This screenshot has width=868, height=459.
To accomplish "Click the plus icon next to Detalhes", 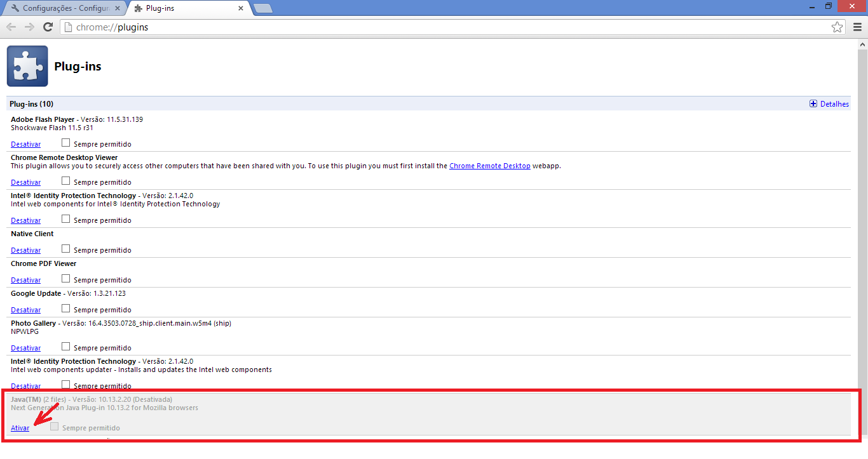I will pos(813,104).
